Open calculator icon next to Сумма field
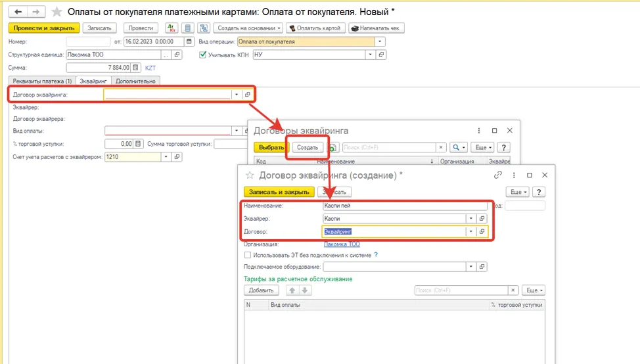Image resolution: width=640 pixels, height=364 pixels. (135, 68)
